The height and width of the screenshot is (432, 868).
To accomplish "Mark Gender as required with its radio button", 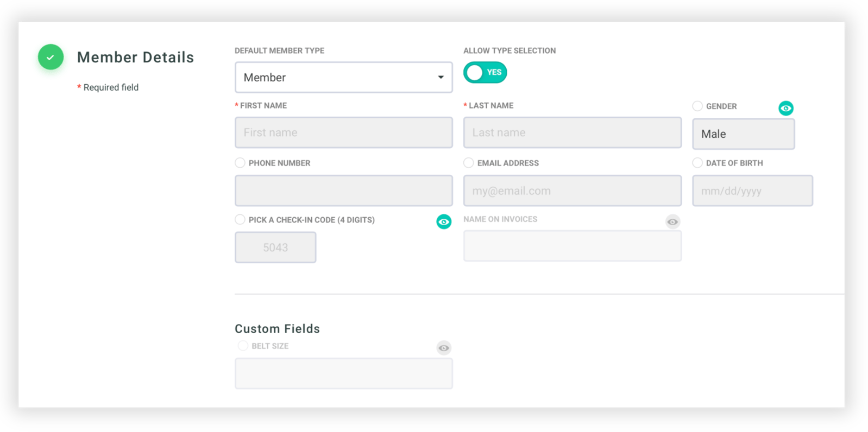I will 697,106.
